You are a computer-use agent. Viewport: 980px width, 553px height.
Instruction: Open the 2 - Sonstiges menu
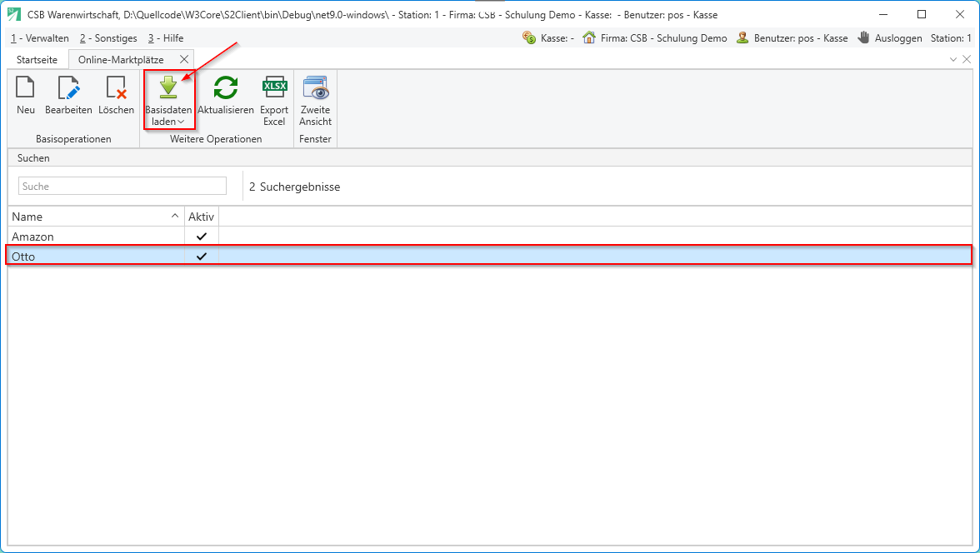point(108,38)
